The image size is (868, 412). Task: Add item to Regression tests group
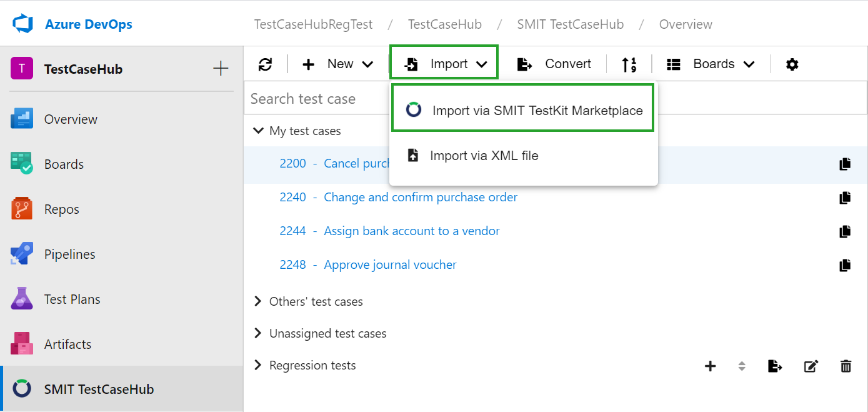(711, 366)
